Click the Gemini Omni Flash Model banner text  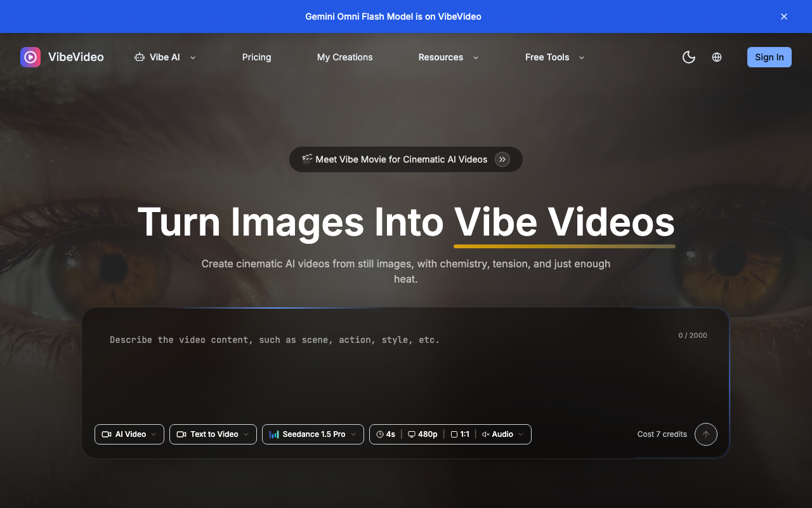pyautogui.click(x=393, y=17)
